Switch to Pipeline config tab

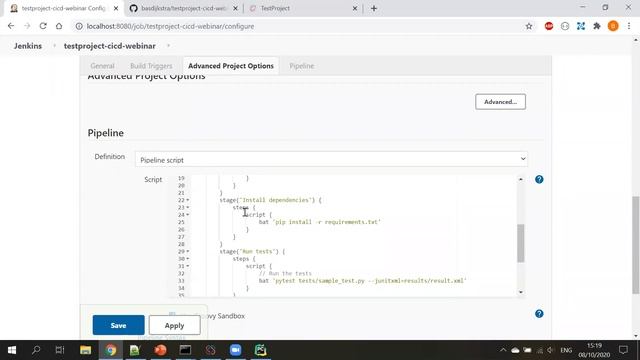pos(302,66)
